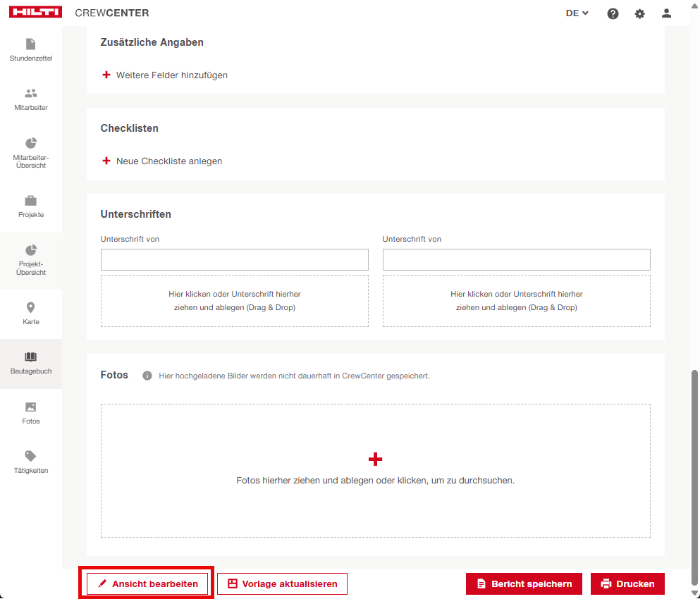The width and height of the screenshot is (700, 599).
Task: Click Ansicht bearbeiten button
Action: 147,583
